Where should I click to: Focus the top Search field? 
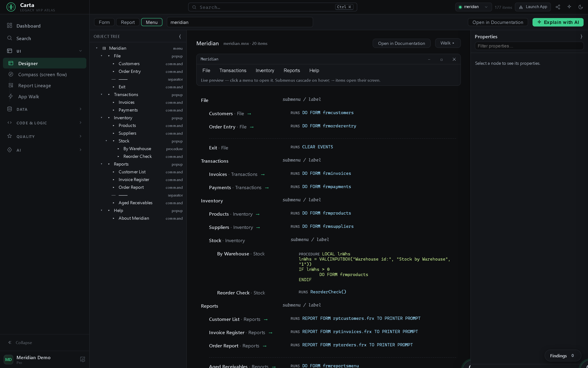tap(272, 7)
